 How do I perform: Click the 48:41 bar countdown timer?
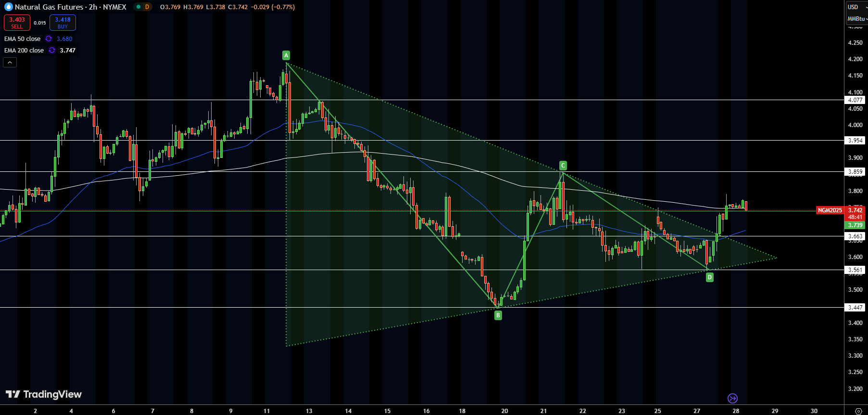coord(855,217)
